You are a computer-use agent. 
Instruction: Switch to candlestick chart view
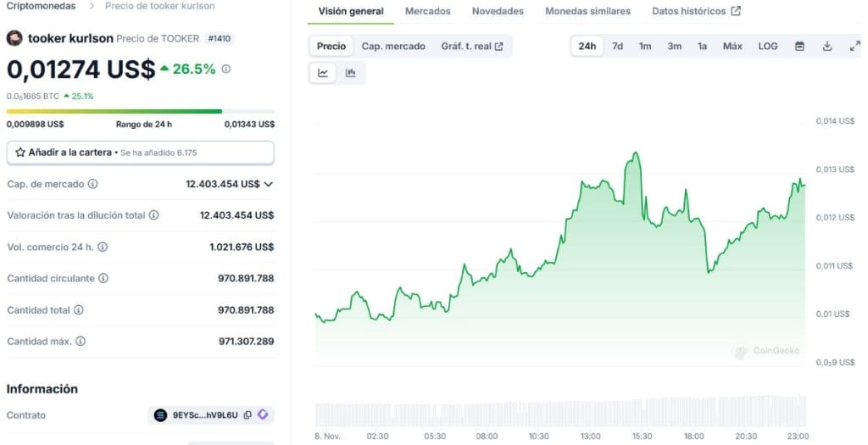[x=350, y=73]
